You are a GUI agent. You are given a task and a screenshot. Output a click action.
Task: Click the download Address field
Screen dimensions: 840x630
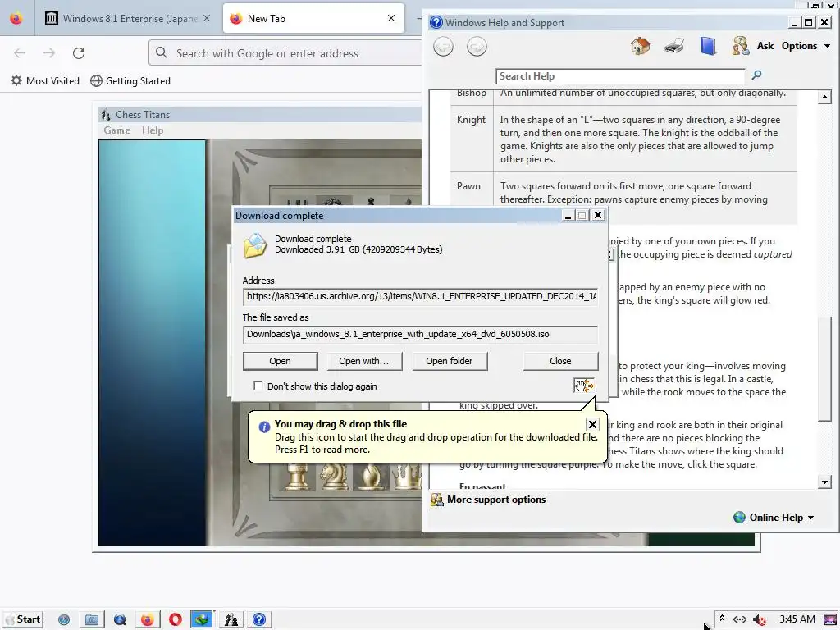tap(420, 296)
